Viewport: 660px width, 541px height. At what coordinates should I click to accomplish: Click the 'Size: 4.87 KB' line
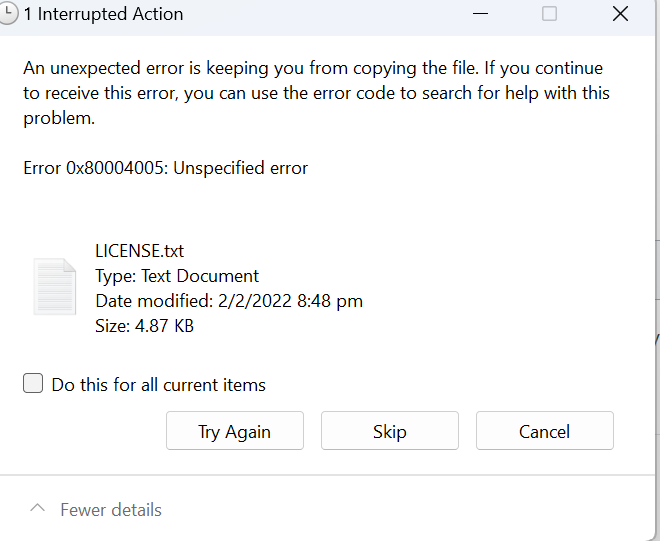[145, 326]
